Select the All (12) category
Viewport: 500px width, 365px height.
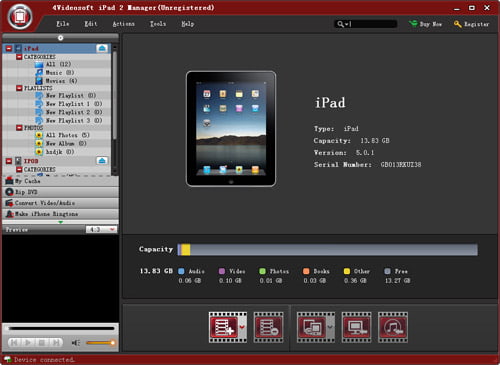click(x=58, y=64)
